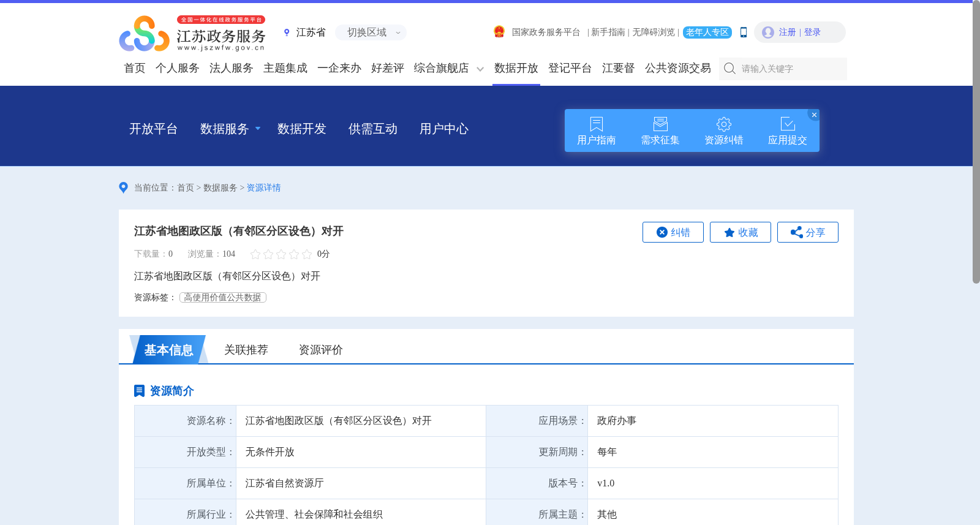Open 一企来办 menu item
Screen dimensions: 980x525
pyautogui.click(x=339, y=68)
